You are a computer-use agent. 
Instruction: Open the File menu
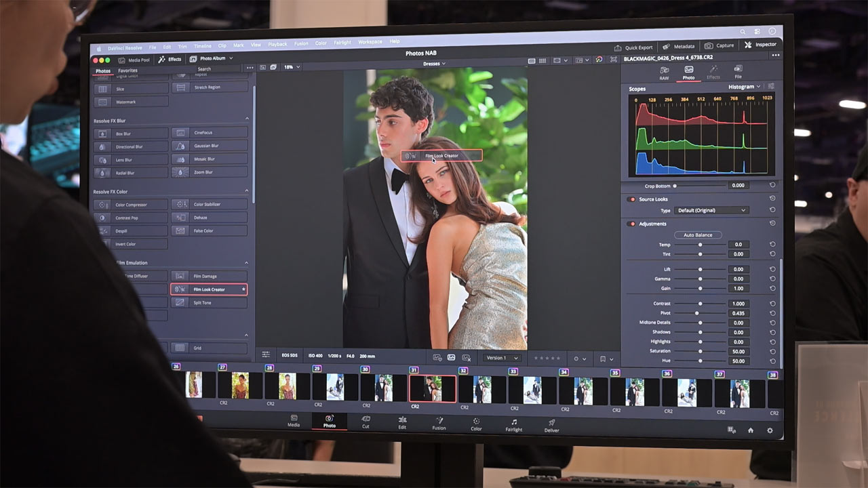[x=152, y=47]
